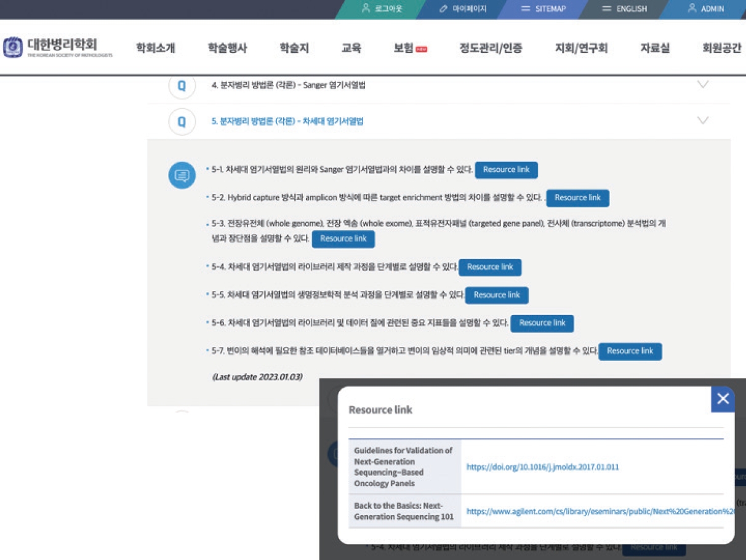Open 자료실 main menu
Screen dimensions: 746x560
[x=655, y=48]
